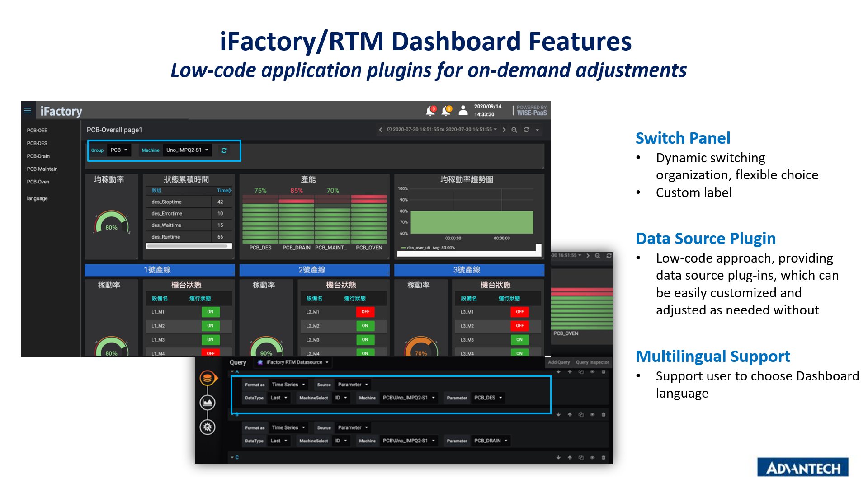The image size is (868, 488).
Task: Open the iFactory hamburger menu
Action: tap(28, 110)
